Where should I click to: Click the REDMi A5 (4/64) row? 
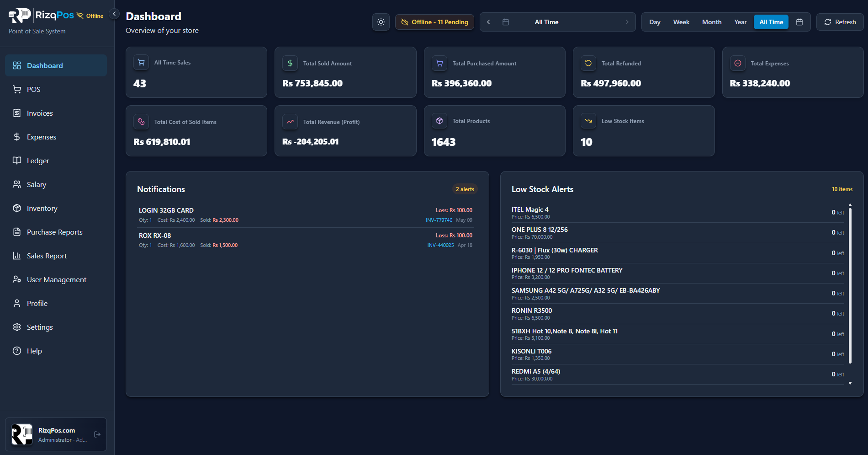pos(678,375)
